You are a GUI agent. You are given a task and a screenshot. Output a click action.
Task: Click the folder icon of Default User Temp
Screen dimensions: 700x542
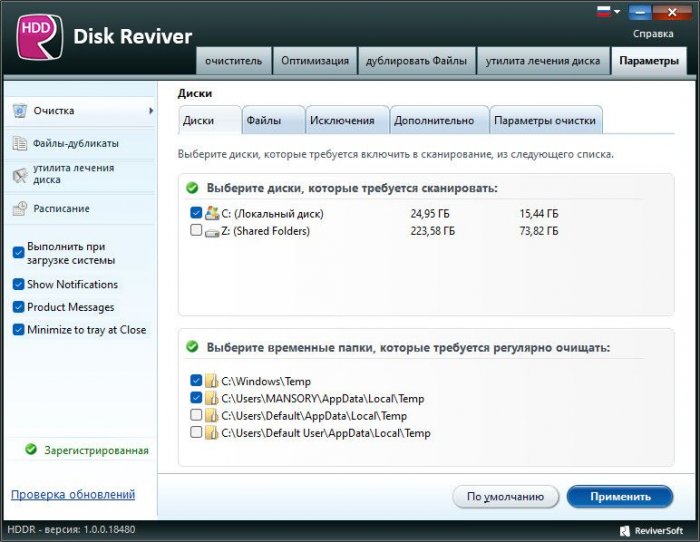click(x=211, y=432)
